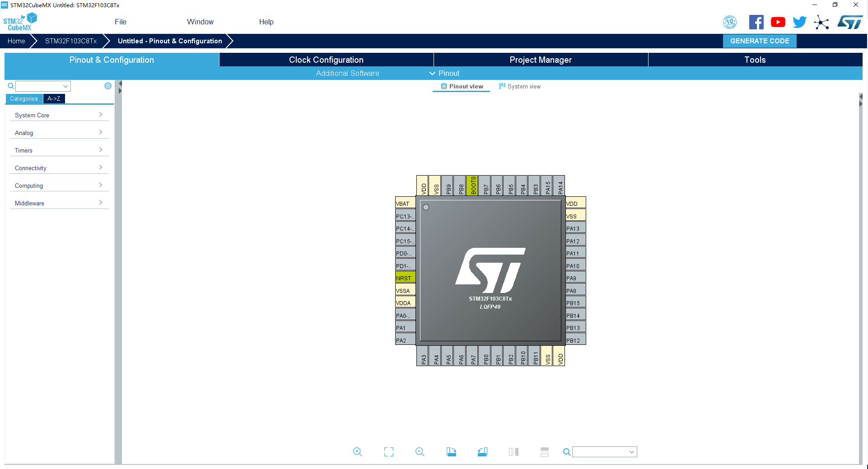Viewport: 868px width, 469px height.
Task: Click the component search settings gear
Action: tap(108, 85)
